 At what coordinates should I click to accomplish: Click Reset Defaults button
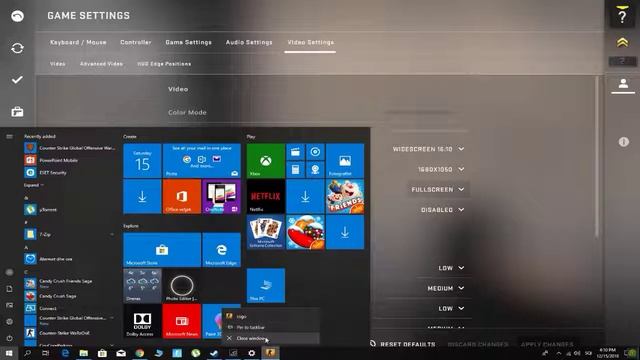[403, 344]
